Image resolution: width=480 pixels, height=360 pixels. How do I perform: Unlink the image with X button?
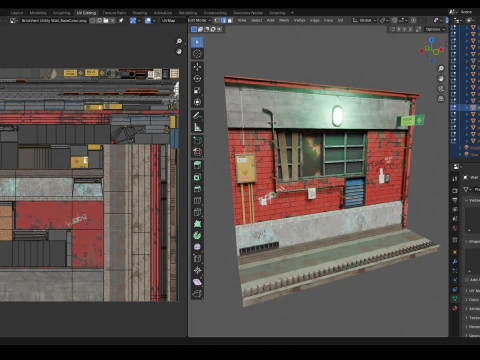pyautogui.click(x=113, y=21)
